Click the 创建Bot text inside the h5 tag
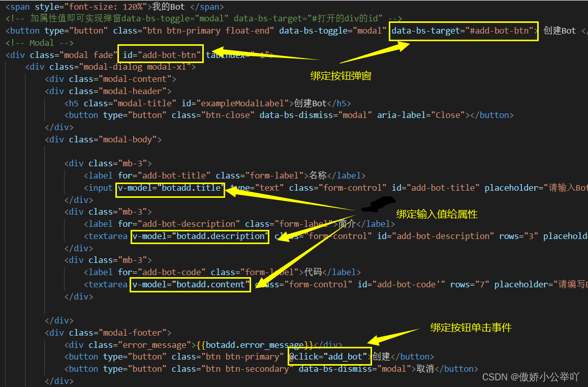The height and width of the screenshot is (387, 588). click(311, 103)
